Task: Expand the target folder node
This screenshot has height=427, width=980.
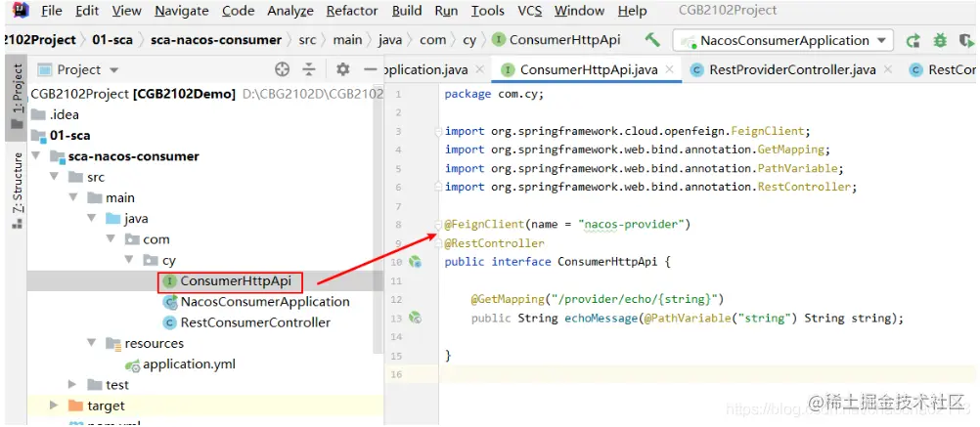Action: pyautogui.click(x=55, y=406)
